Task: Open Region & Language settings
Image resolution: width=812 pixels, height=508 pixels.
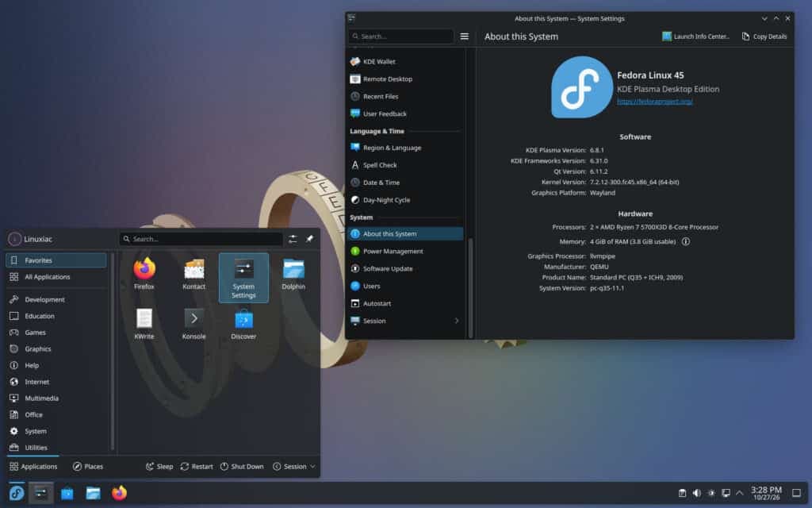Action: tap(405, 148)
